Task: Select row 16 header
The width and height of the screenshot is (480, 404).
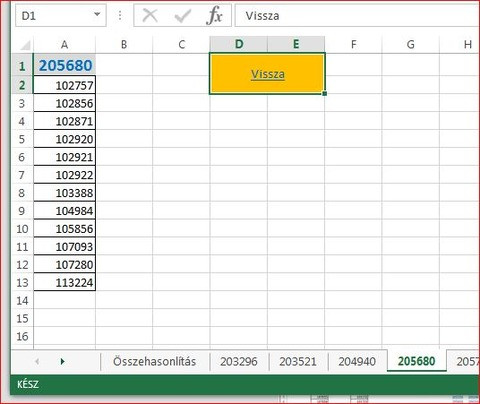Action: click(22, 337)
